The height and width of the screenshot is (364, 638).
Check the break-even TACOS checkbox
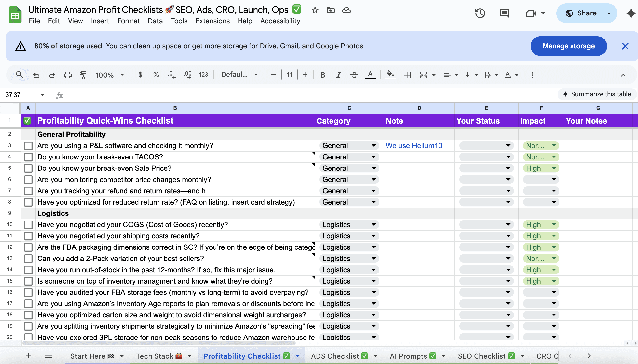28,157
